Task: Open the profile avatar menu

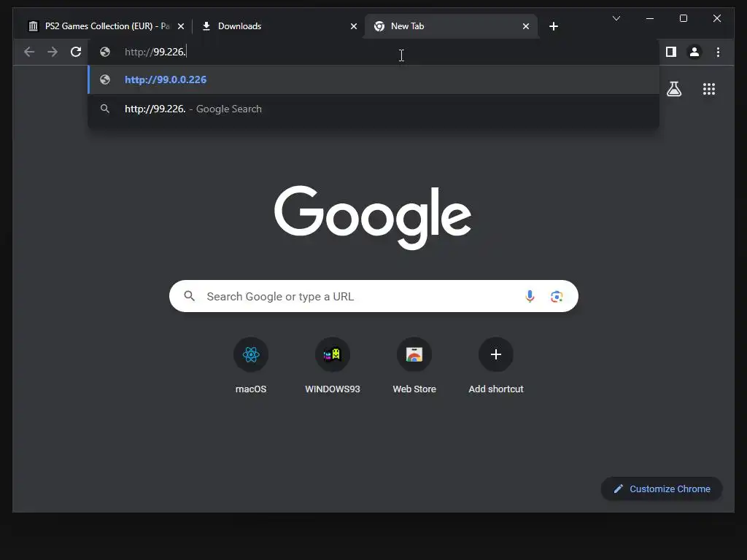Action: coord(694,52)
